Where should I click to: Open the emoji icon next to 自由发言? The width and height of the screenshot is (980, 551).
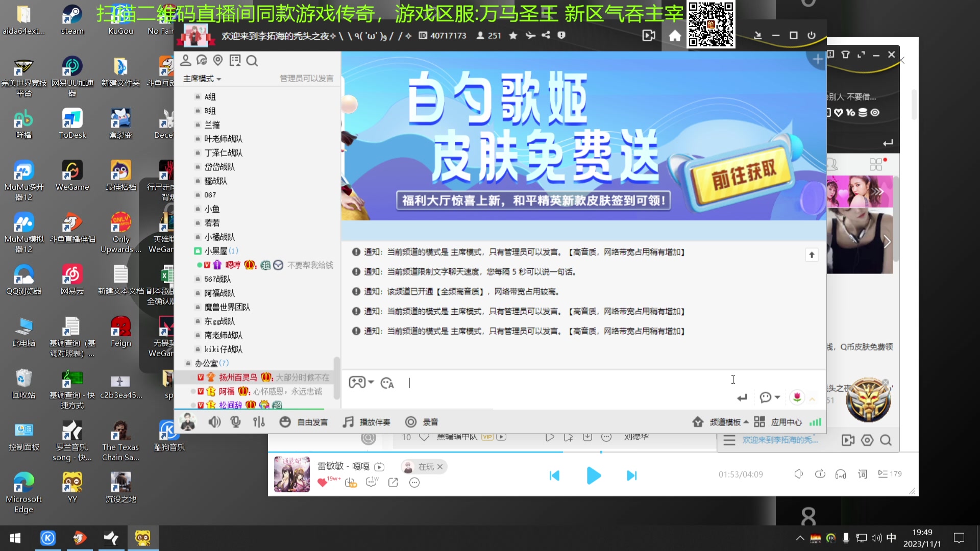[285, 422]
